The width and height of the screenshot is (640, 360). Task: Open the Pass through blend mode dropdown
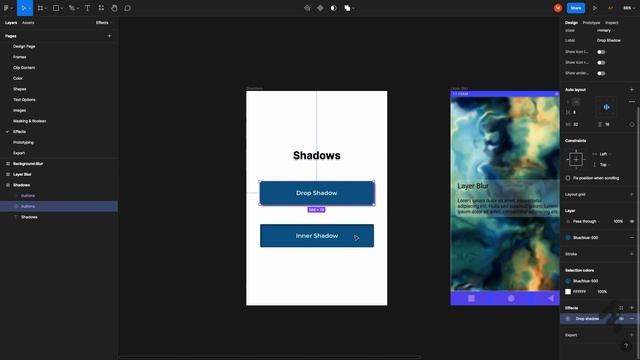pos(586,221)
